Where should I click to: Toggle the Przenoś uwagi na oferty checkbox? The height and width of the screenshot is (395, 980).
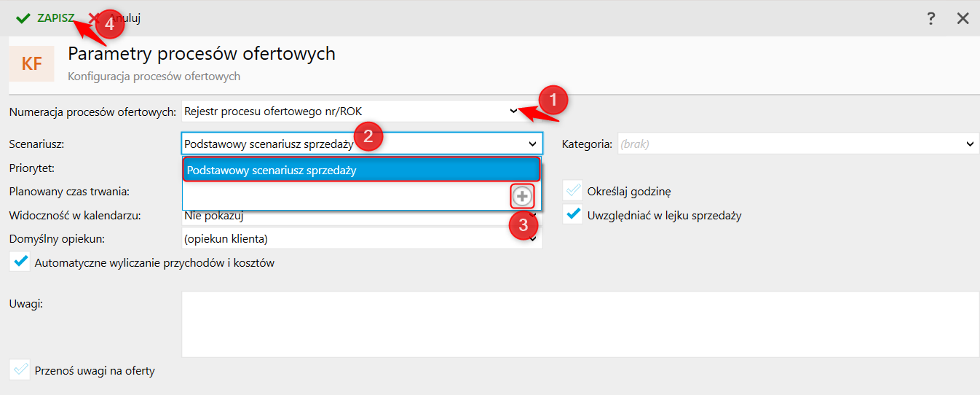[20, 370]
